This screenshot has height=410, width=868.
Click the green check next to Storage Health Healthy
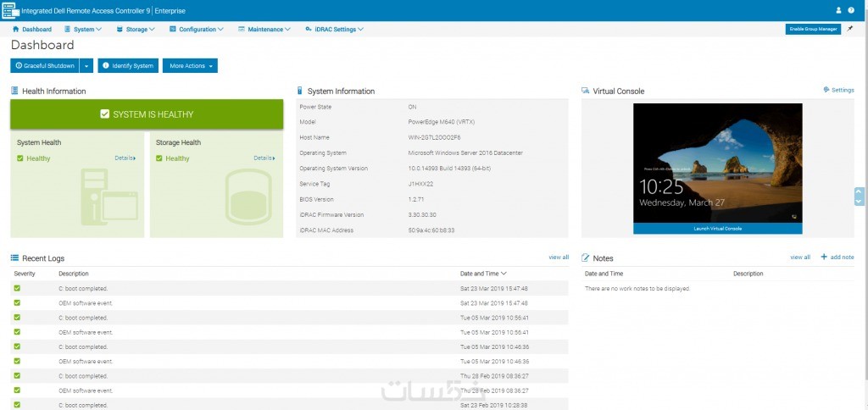tap(159, 158)
